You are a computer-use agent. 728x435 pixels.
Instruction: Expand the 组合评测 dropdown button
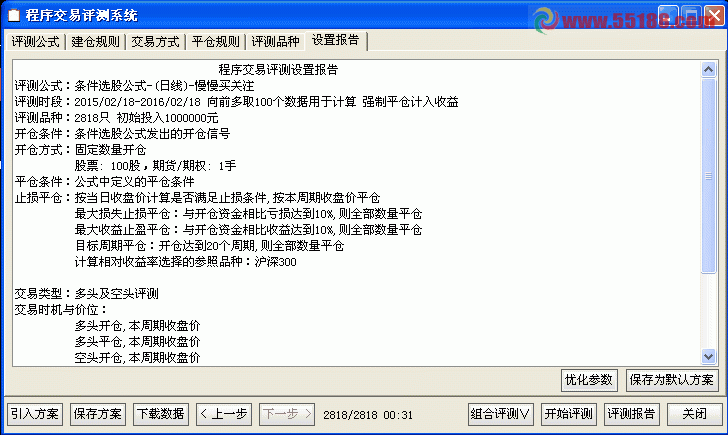(x=500, y=414)
